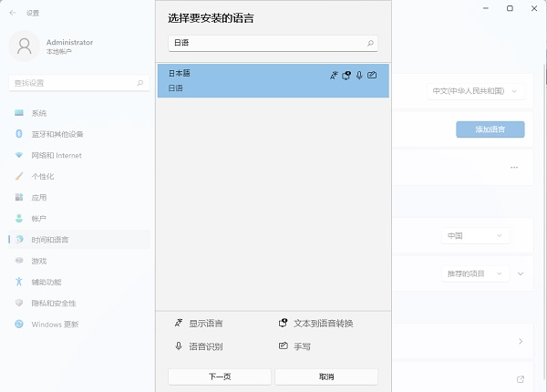The width and height of the screenshot is (547, 392).
Task: Go to 隐私和安全性 settings page
Action: [x=54, y=303]
